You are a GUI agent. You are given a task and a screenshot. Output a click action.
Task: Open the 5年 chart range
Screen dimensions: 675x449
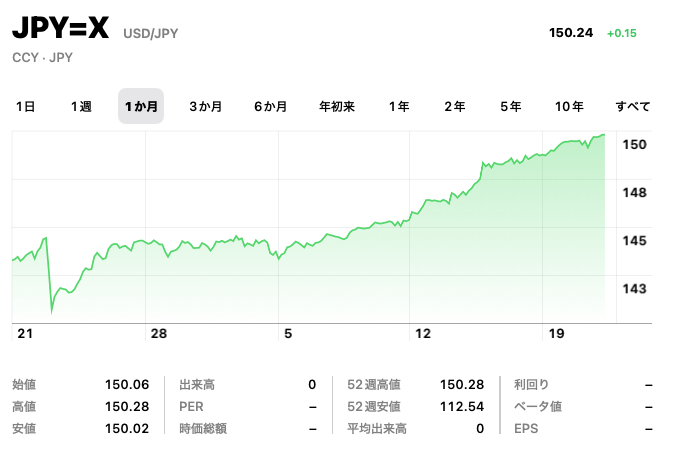coord(511,106)
